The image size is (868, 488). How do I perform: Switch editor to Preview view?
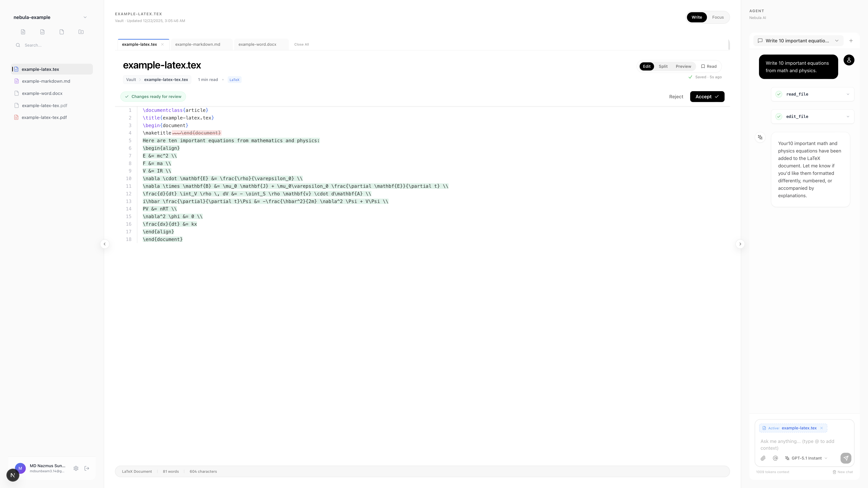point(683,66)
